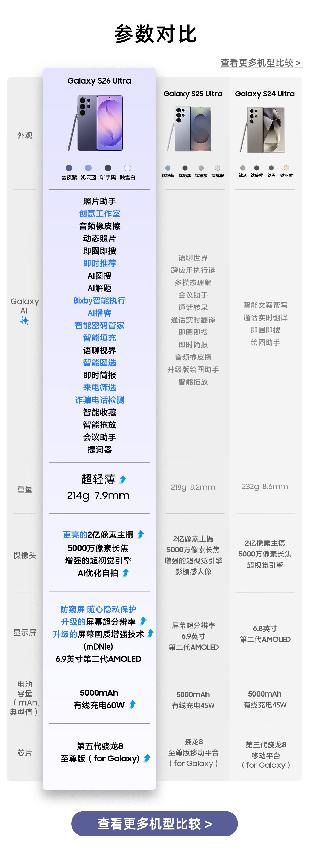This screenshot has width=309, height=868.
Task: Click '智能文案帮写' in the S24 column
Action: 265,305
